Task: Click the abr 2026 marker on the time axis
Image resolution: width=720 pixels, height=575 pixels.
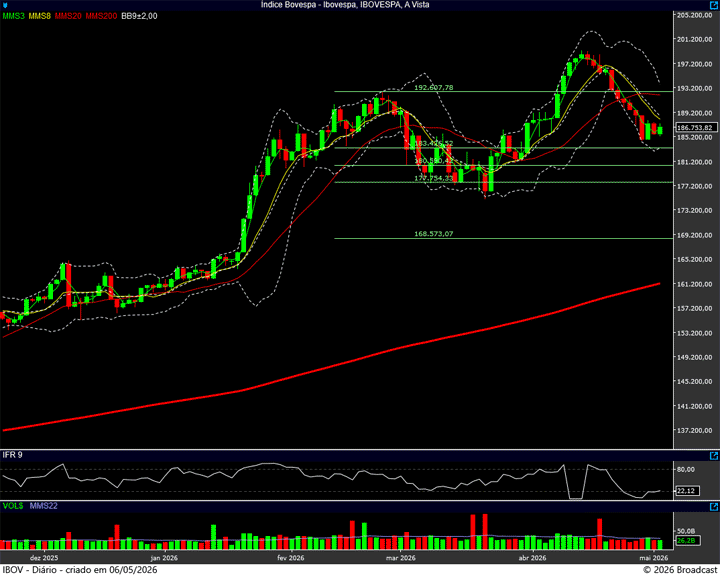Action: (532, 558)
